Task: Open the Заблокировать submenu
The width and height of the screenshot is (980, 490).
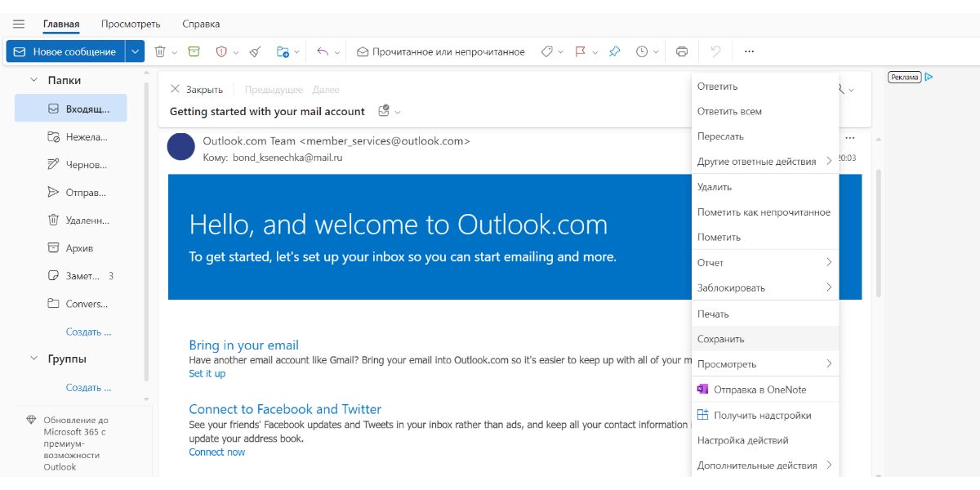Action: (765, 287)
